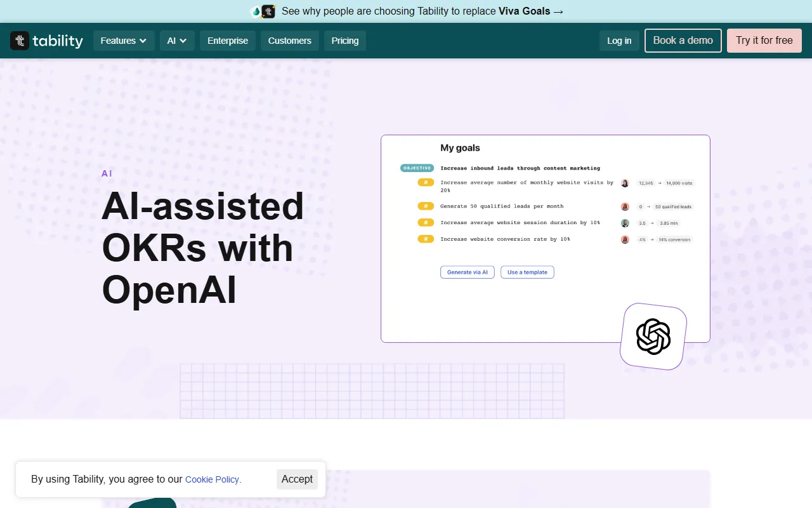Expand the Features dropdown menu
812x508 pixels.
124,41
